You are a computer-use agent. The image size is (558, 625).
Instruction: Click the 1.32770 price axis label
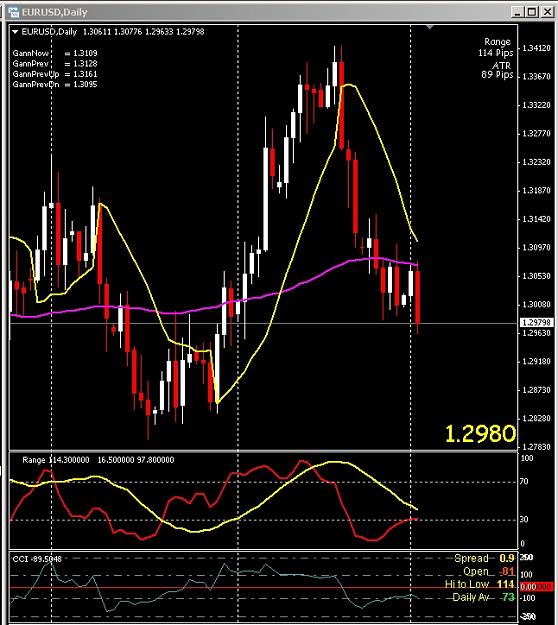coord(536,133)
